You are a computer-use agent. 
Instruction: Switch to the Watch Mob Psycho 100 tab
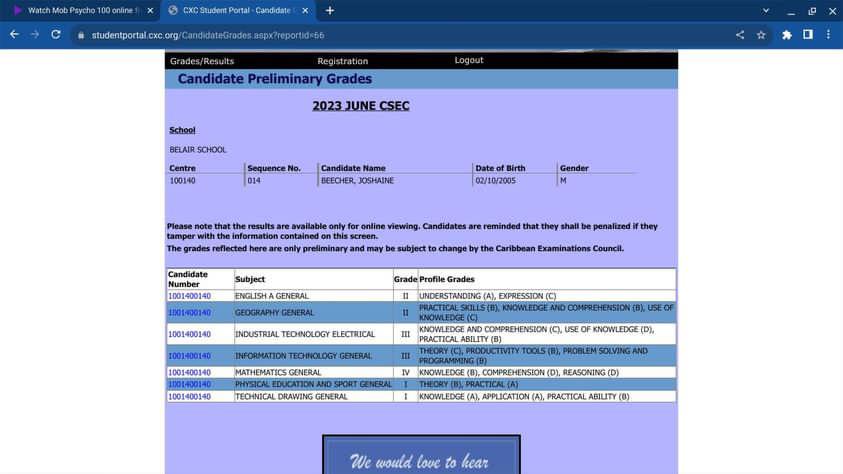coord(80,10)
